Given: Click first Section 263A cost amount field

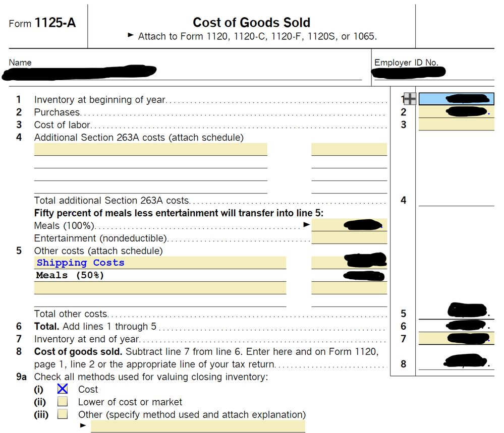Looking at the screenshot, I should point(349,149).
